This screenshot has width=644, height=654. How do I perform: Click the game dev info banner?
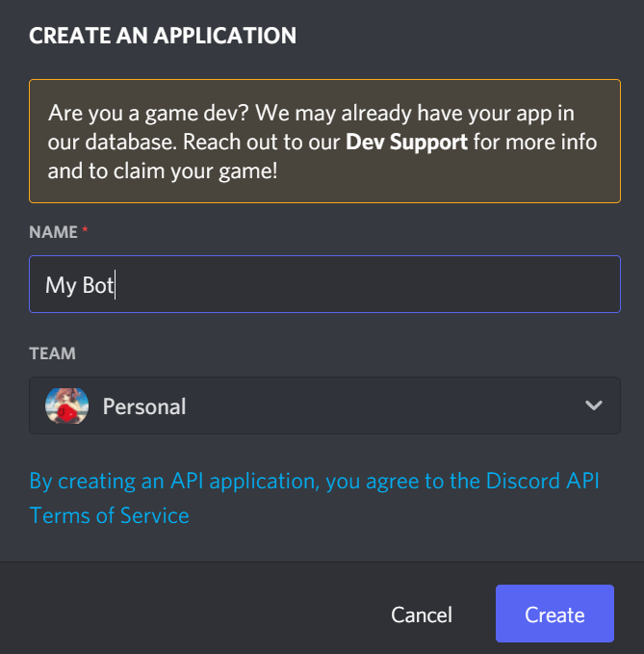pos(324,141)
